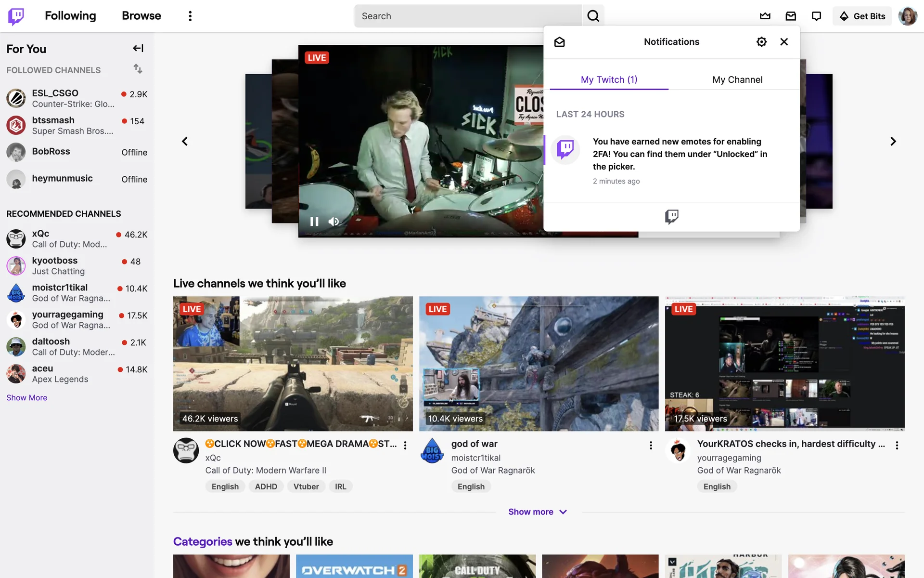Image resolution: width=924 pixels, height=578 pixels.
Task: Open the god of war stream thumbnail
Action: [539, 363]
